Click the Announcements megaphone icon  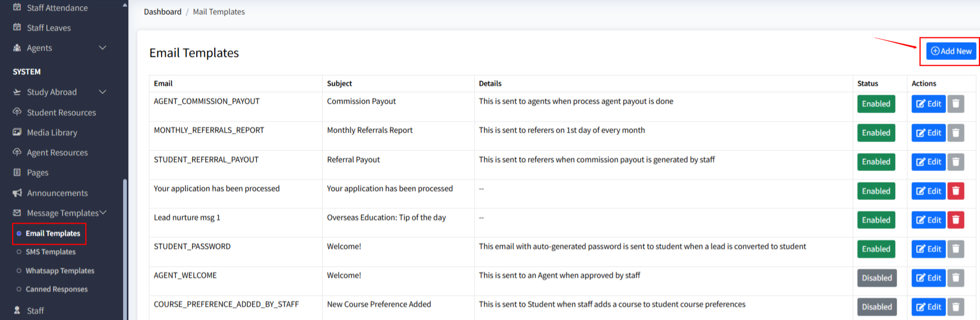(17, 193)
